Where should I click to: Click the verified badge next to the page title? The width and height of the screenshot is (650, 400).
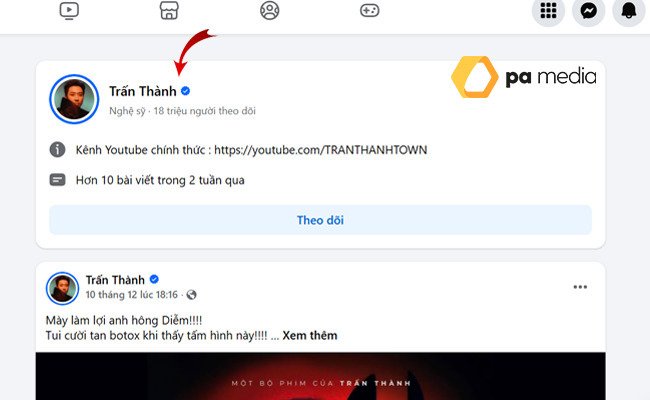[x=185, y=91]
